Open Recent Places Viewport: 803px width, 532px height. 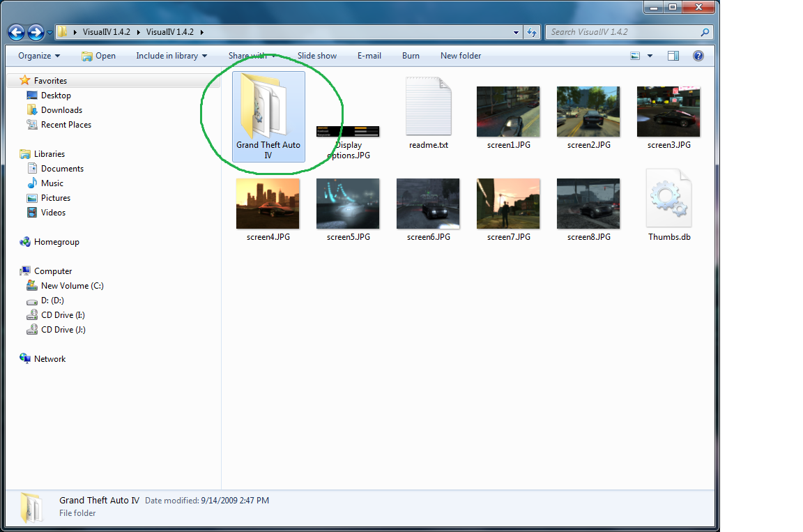tap(66, 125)
